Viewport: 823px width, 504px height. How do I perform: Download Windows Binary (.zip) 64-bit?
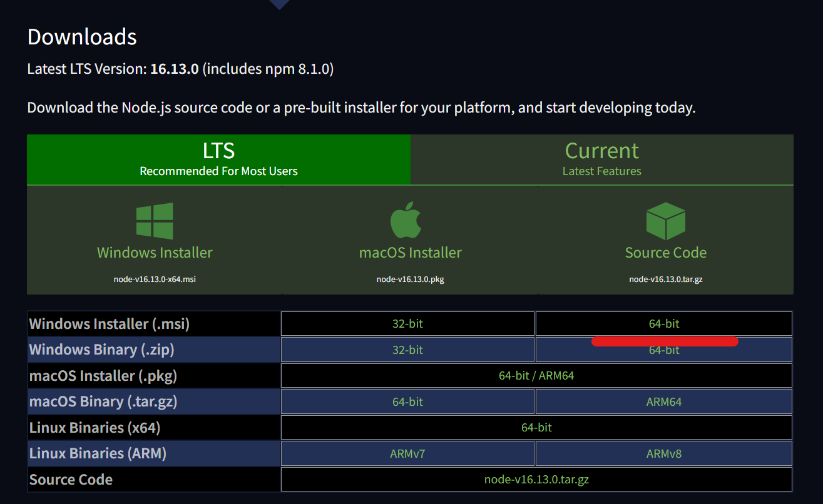click(x=664, y=350)
